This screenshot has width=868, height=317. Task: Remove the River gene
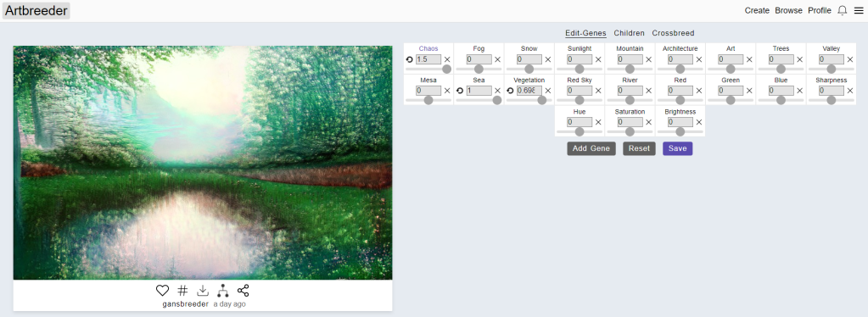point(649,91)
